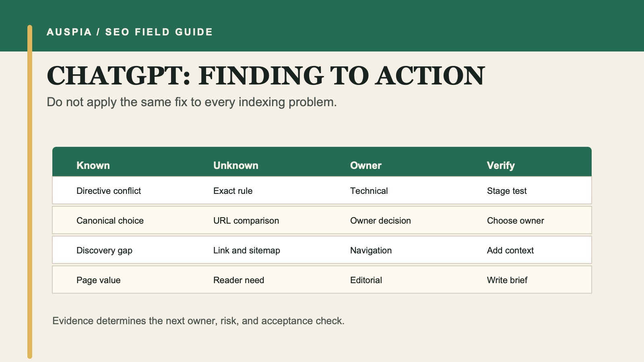Click the 'Owner' column header
Viewport: 644px width, 362px height.
366,165
